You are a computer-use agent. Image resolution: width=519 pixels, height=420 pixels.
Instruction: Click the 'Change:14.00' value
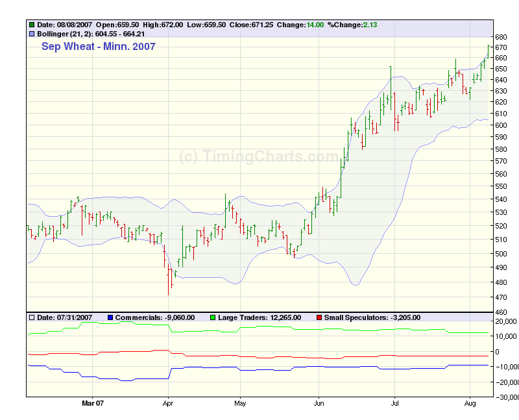(300, 25)
